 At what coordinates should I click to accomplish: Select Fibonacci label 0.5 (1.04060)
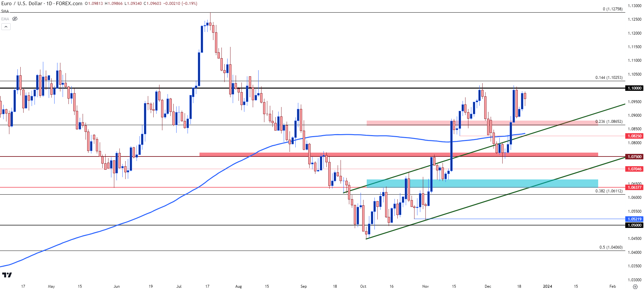point(611,247)
